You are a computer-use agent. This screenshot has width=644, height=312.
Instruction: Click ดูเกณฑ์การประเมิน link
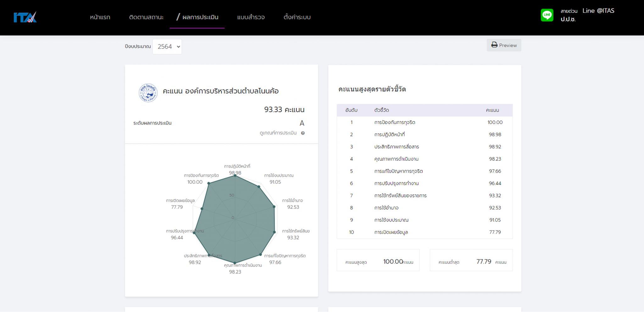point(278,133)
